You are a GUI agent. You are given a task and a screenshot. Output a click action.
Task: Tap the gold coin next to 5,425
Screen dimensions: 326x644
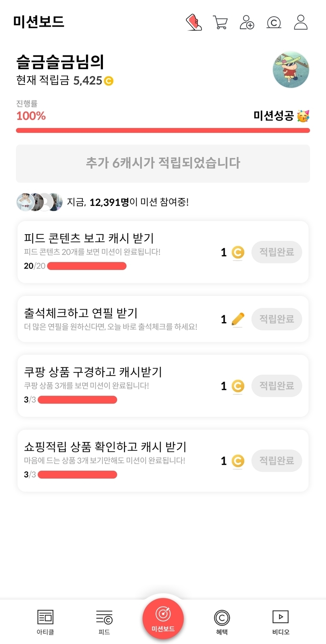coord(109,81)
